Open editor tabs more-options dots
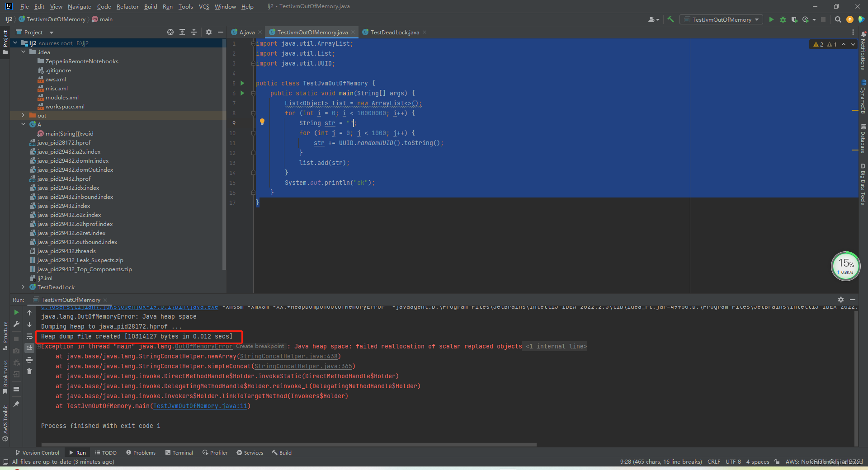This screenshot has height=470, width=868. point(853,32)
